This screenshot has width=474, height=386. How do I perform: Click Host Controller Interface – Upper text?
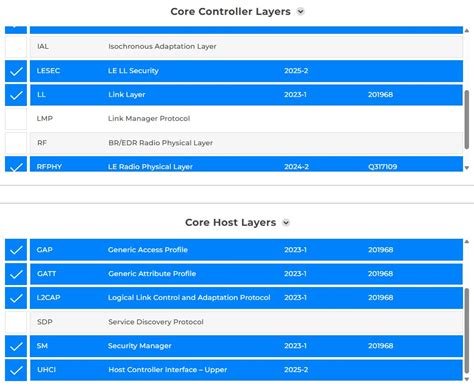coord(167,370)
